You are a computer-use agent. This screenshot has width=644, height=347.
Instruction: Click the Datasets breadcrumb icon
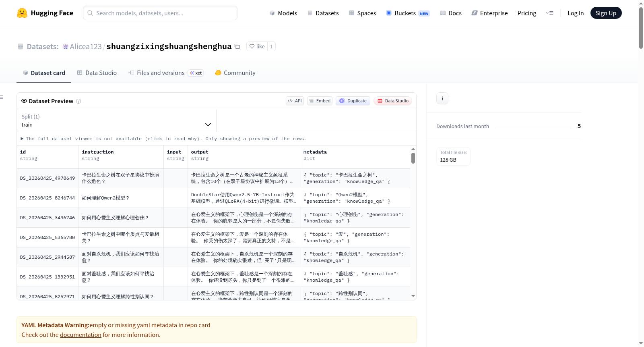21,47
